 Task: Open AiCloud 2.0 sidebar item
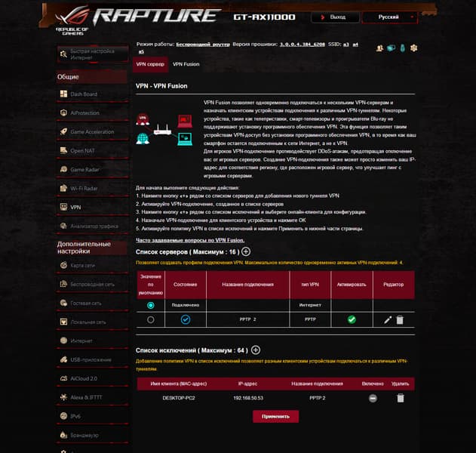(92, 378)
